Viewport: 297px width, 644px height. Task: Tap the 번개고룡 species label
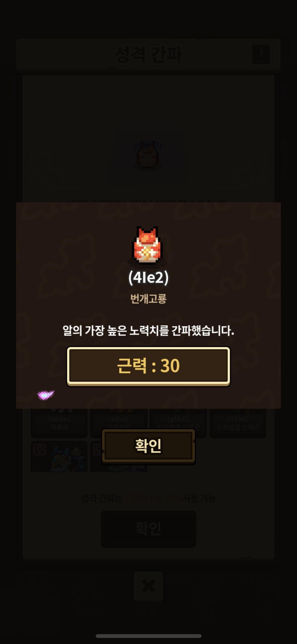148,299
